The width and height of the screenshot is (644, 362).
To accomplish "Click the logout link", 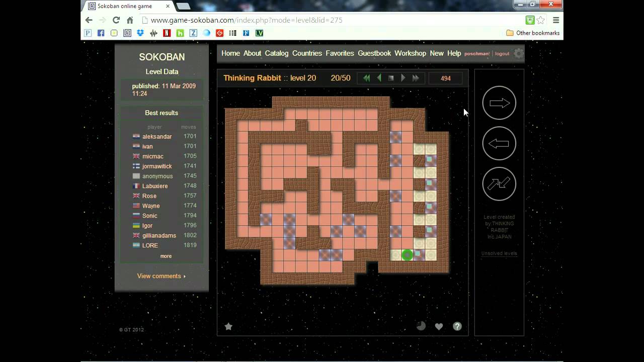I will point(502,54).
